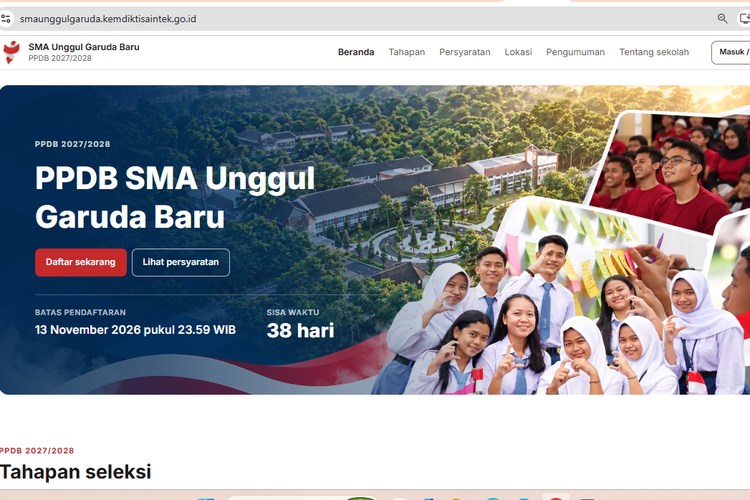Open the Persyaratan nav item
This screenshot has height=500, width=750.
tap(464, 52)
